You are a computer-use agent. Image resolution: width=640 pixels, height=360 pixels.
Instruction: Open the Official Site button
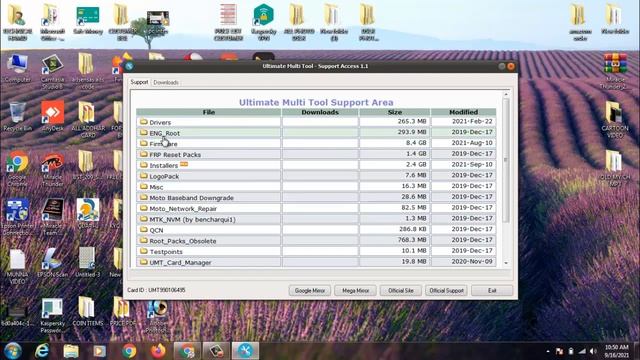401,291
